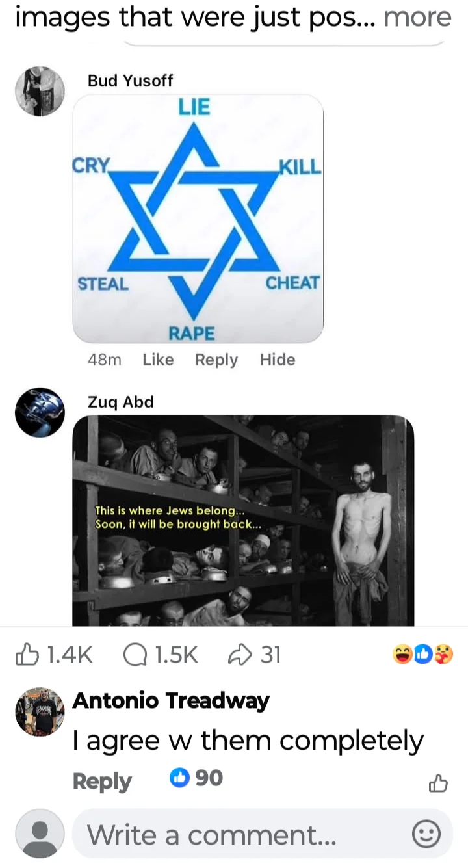Open Zuq Abd's profile avatar
The image size is (468, 868).
[x=40, y=412]
